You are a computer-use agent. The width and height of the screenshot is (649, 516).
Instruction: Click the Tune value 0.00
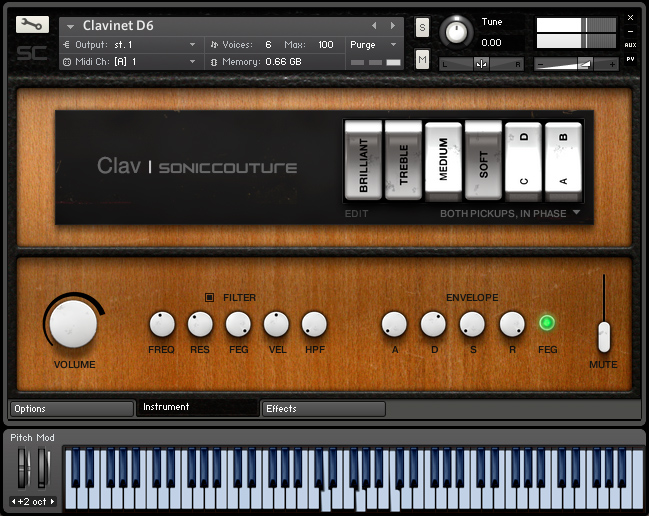pos(491,43)
